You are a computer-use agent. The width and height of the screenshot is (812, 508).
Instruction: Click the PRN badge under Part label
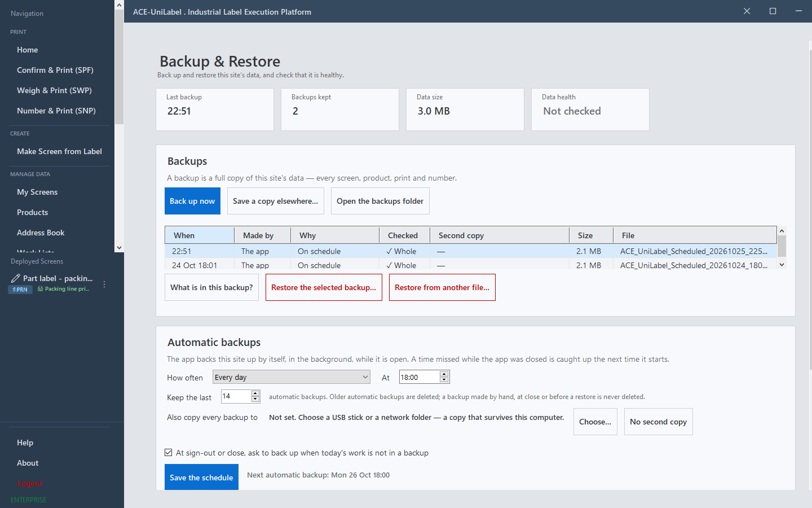[x=20, y=290]
